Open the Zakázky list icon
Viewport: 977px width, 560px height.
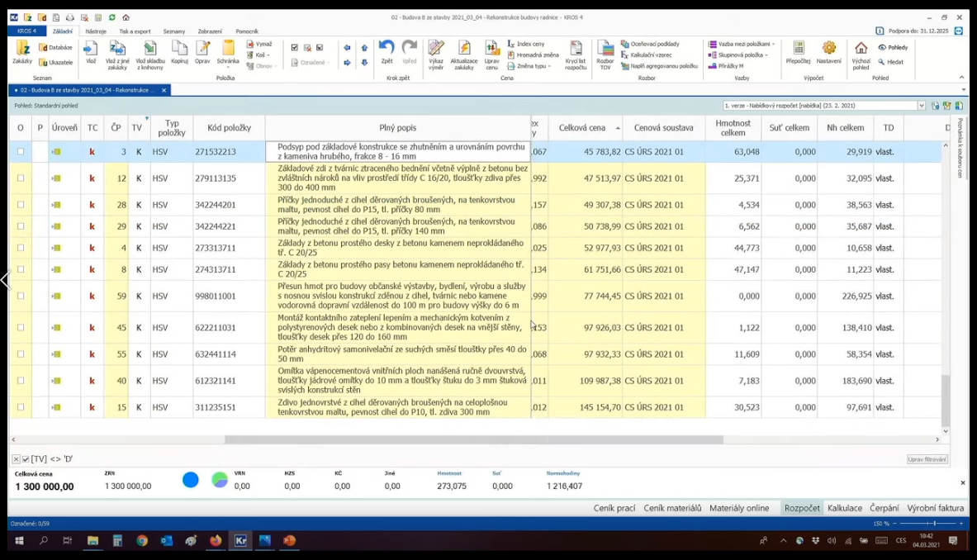click(22, 52)
